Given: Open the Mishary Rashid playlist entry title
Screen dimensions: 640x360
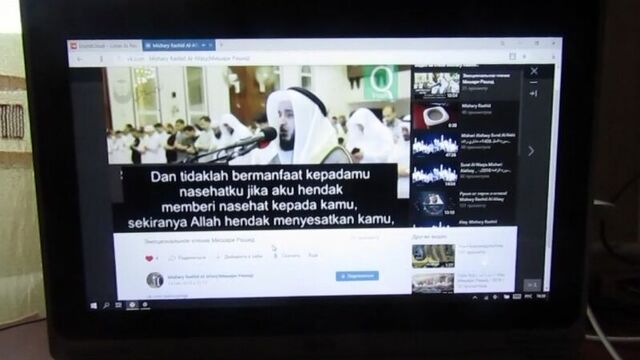Looking at the screenshot, I should [476, 106].
